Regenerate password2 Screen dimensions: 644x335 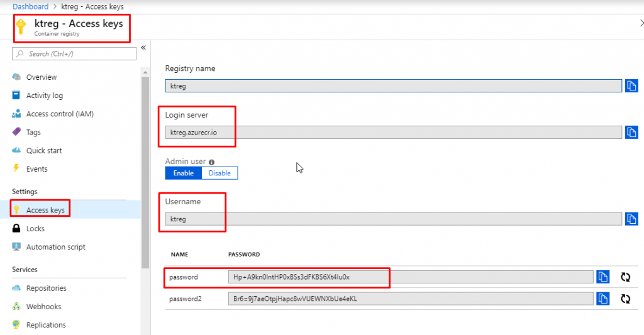point(626,299)
